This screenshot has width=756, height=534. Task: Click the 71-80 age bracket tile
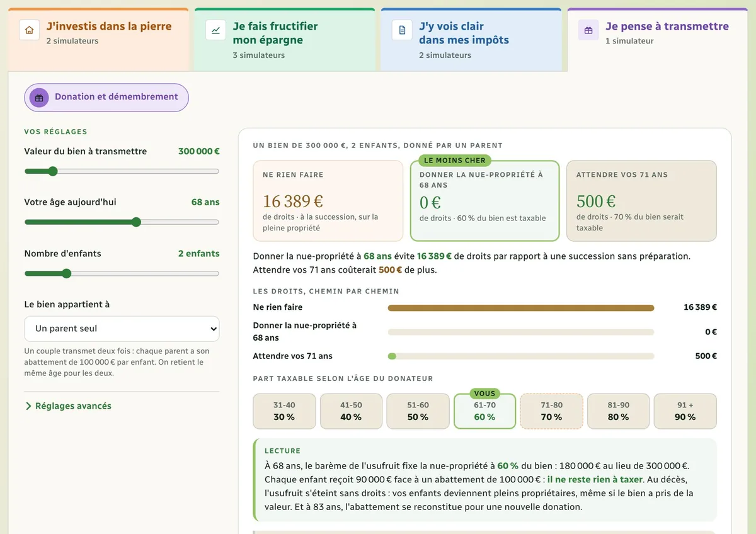pos(551,411)
